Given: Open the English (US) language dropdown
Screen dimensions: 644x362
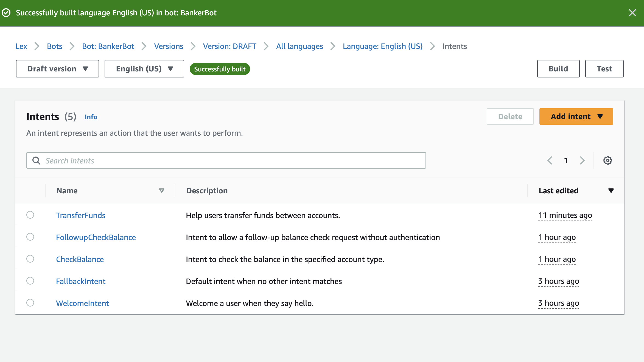Looking at the screenshot, I should click(x=144, y=69).
